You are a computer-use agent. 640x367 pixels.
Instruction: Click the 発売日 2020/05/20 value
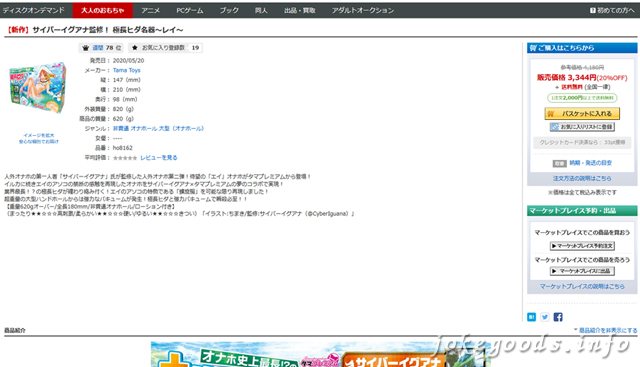coord(128,60)
